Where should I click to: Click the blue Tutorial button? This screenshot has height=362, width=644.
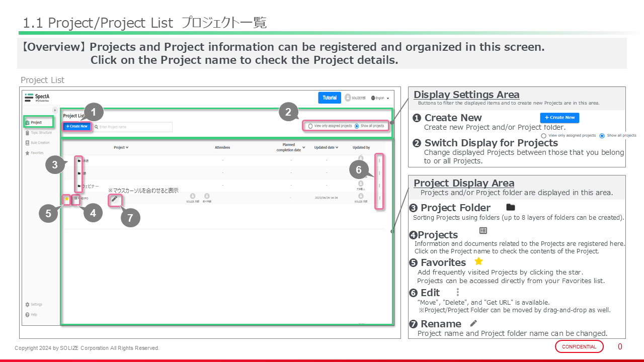330,98
